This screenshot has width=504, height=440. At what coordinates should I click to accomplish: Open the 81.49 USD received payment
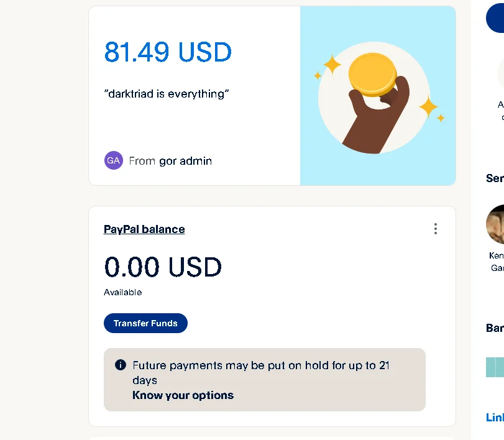pyautogui.click(x=168, y=52)
